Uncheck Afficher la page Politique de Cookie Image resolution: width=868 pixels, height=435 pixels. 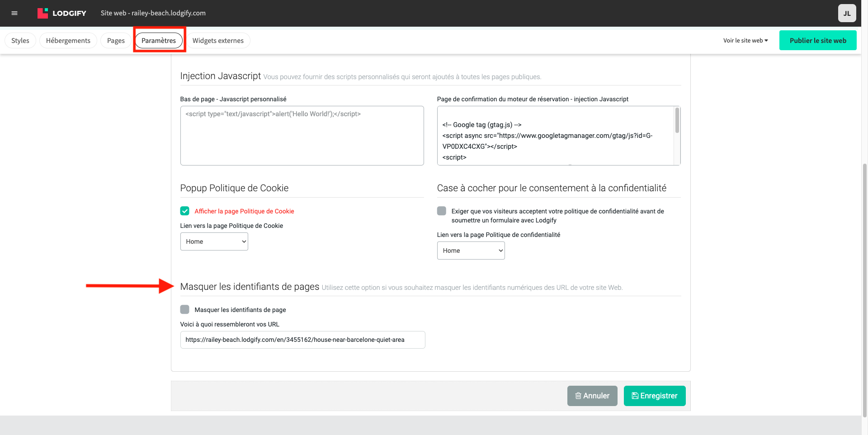click(185, 211)
